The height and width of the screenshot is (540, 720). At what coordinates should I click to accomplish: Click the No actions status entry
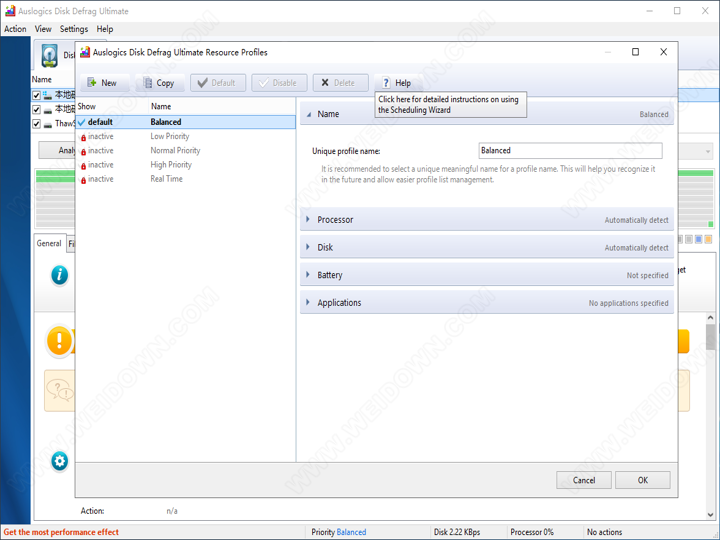[604, 532]
